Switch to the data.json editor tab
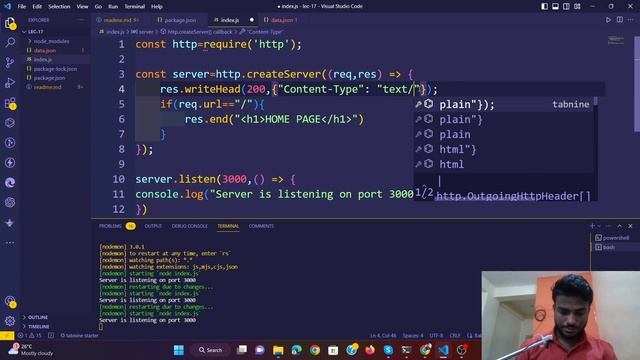 tap(282, 20)
